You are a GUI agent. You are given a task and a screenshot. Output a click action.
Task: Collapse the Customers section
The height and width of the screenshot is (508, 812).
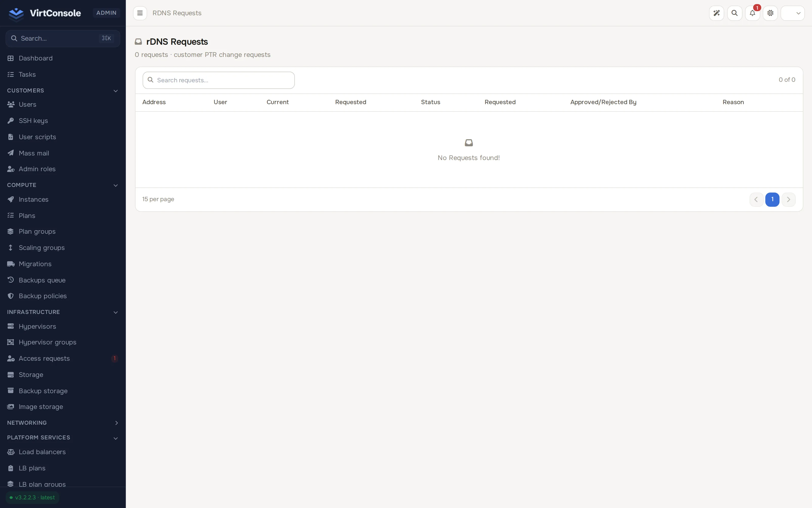[63, 91]
